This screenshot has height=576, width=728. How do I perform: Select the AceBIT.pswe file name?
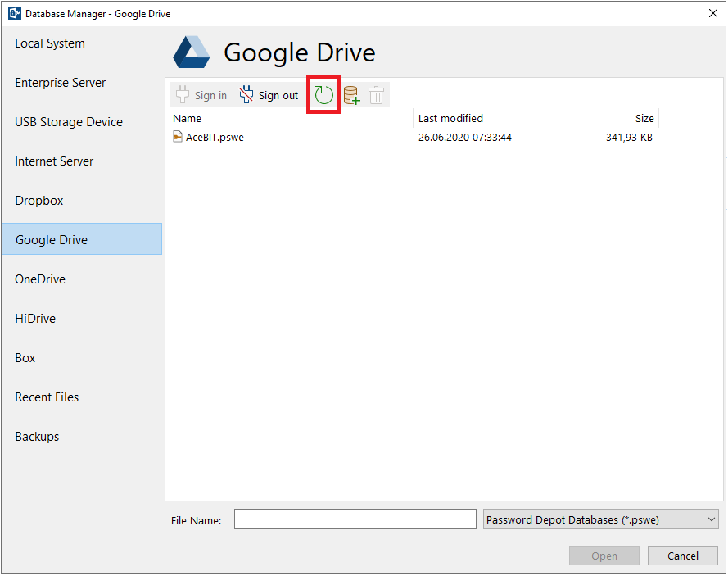215,138
